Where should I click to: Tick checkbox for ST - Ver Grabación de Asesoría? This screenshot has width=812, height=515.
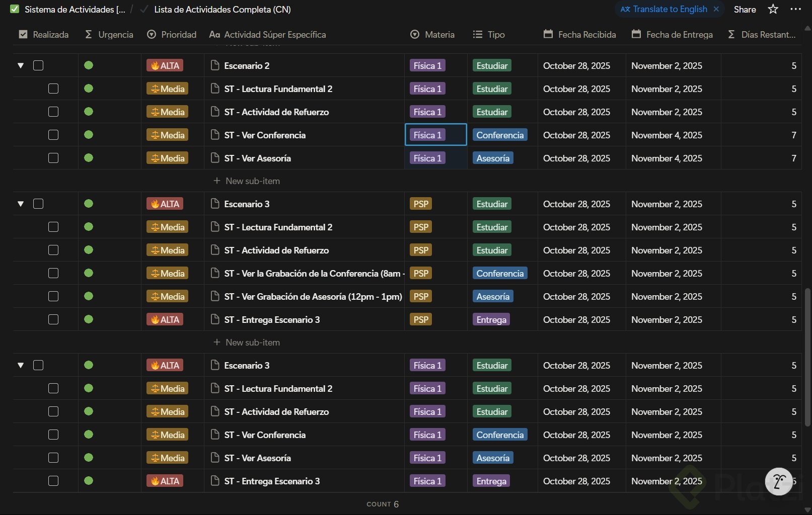point(53,296)
